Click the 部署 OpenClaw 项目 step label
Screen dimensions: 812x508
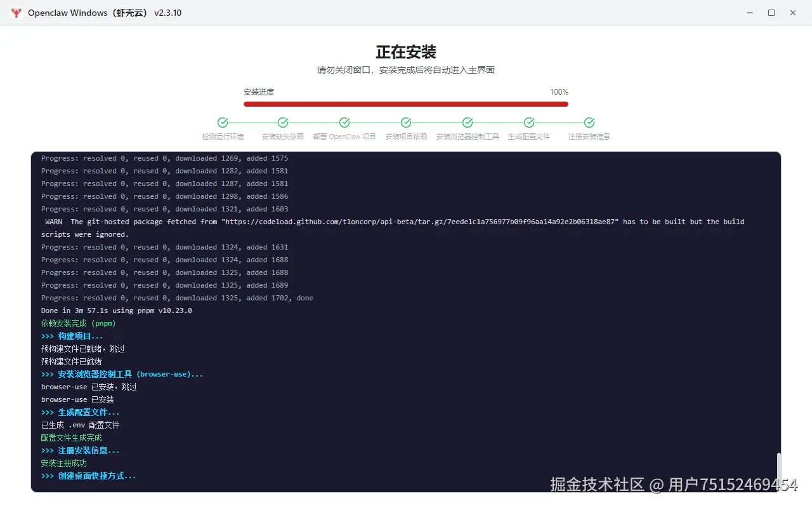pyautogui.click(x=344, y=137)
